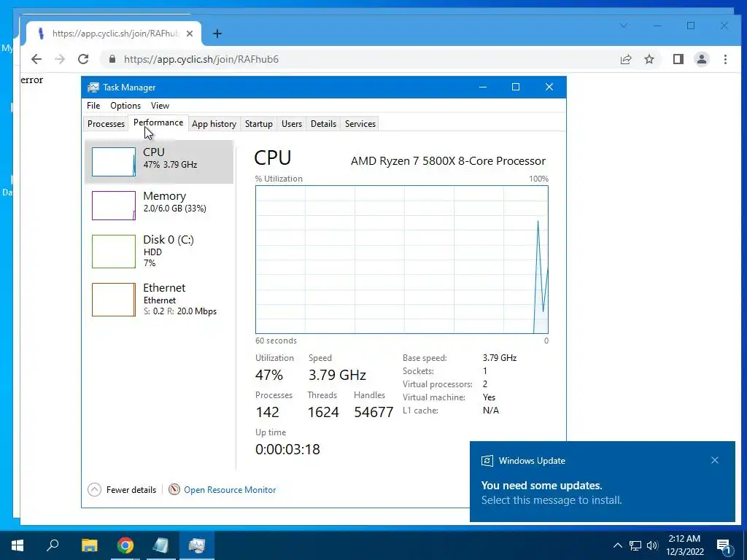The width and height of the screenshot is (747, 560).
Task: Go back in Chrome browser
Action: click(x=36, y=59)
